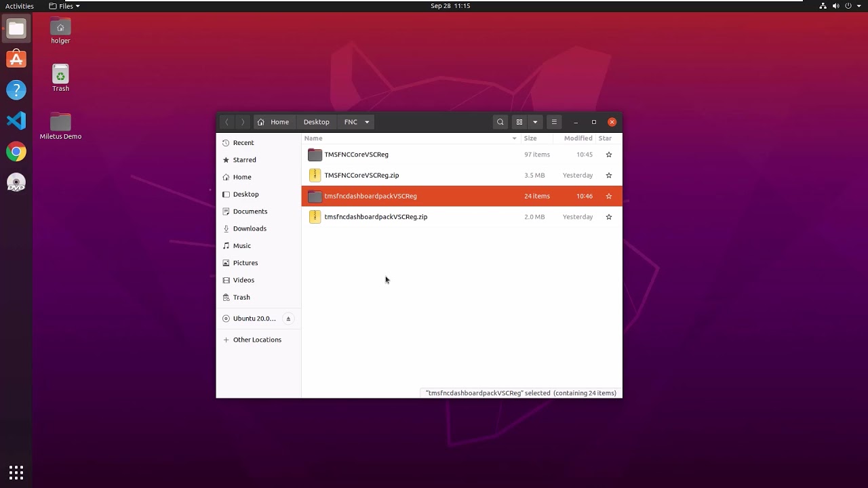
Task: Star the tmsfncdashboardpackVSCReg folder
Action: tap(608, 196)
